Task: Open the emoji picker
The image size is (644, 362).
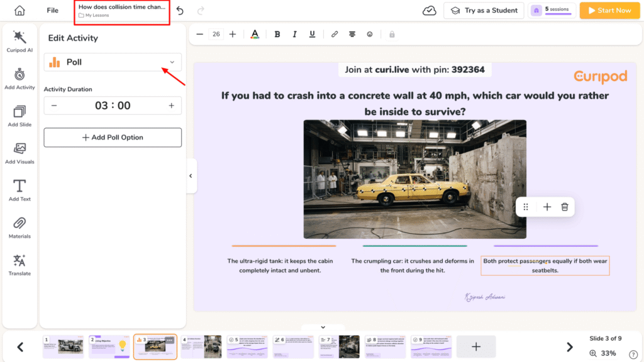Action: (370, 34)
